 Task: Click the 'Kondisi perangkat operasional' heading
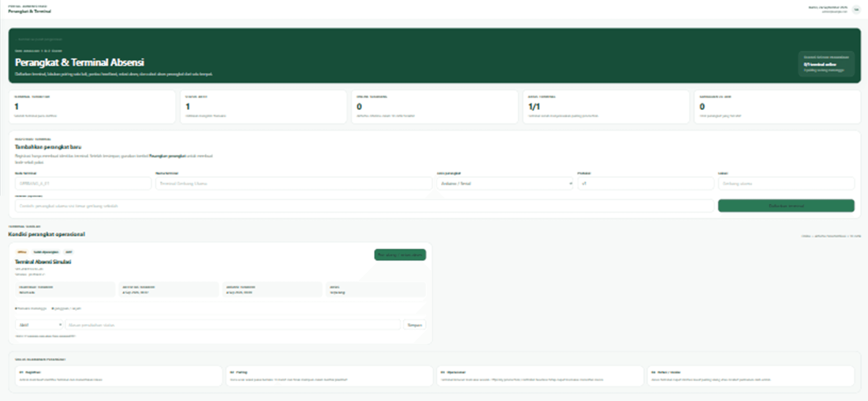pos(47,234)
